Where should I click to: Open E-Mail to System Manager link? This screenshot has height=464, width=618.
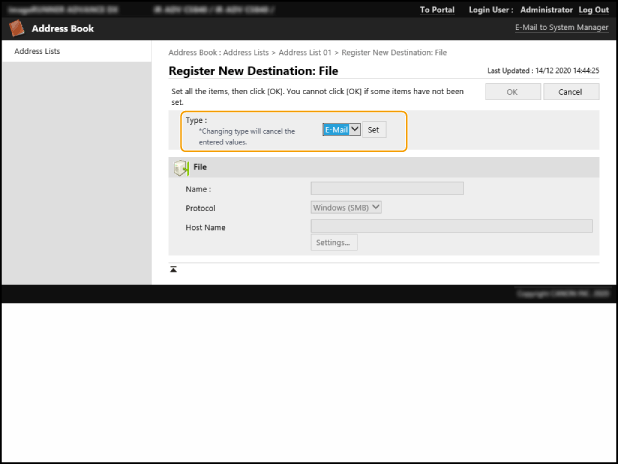click(x=561, y=28)
